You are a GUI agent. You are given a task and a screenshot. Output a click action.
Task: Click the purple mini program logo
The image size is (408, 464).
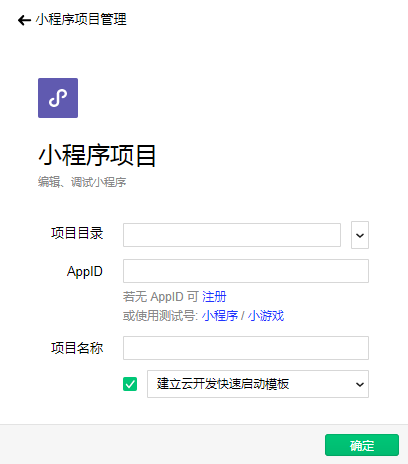click(x=58, y=98)
